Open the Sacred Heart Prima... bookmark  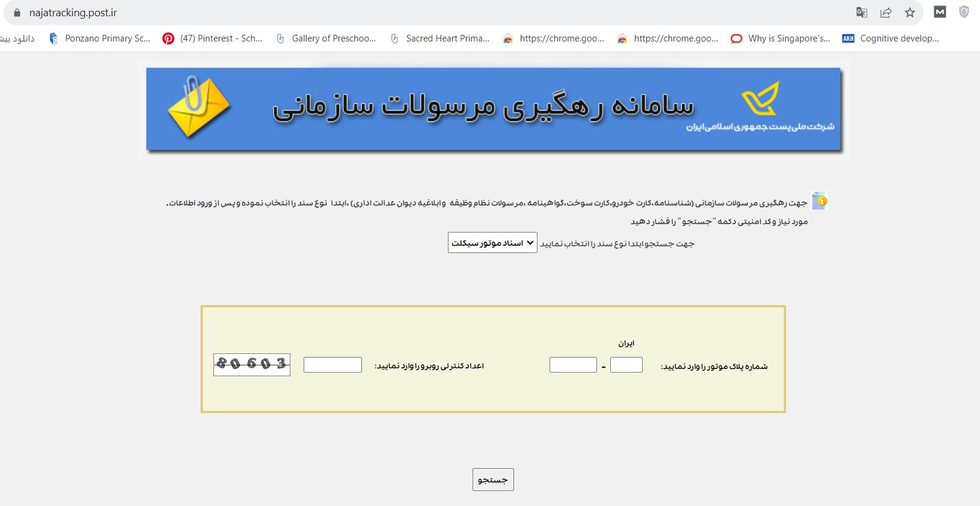click(x=439, y=38)
